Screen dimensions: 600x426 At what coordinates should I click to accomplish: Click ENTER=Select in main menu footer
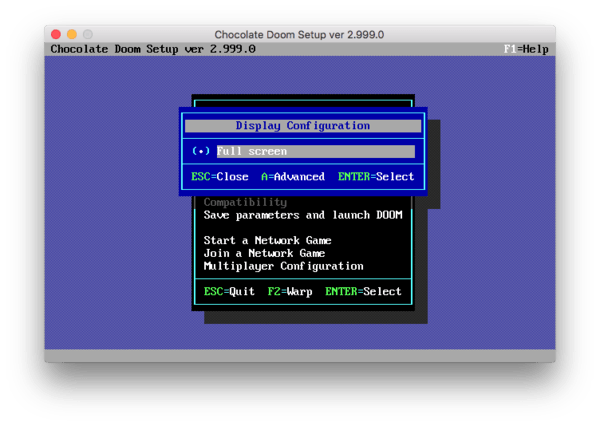[x=363, y=292]
